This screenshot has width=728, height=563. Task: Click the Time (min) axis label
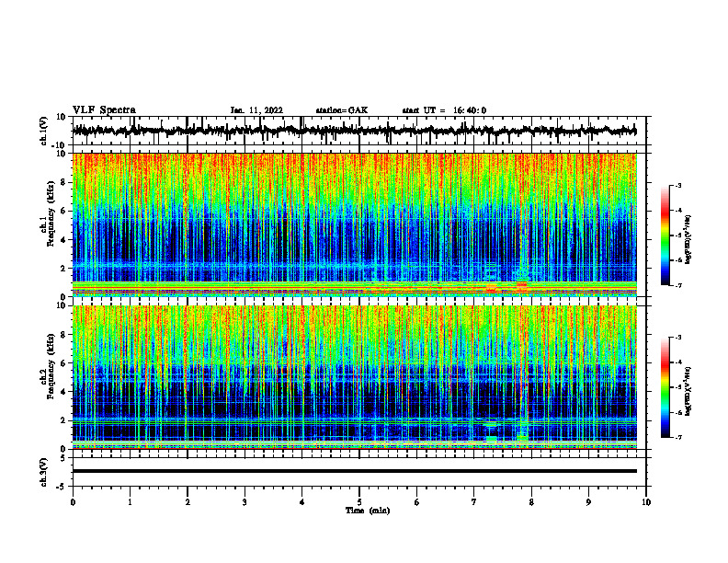(368, 511)
